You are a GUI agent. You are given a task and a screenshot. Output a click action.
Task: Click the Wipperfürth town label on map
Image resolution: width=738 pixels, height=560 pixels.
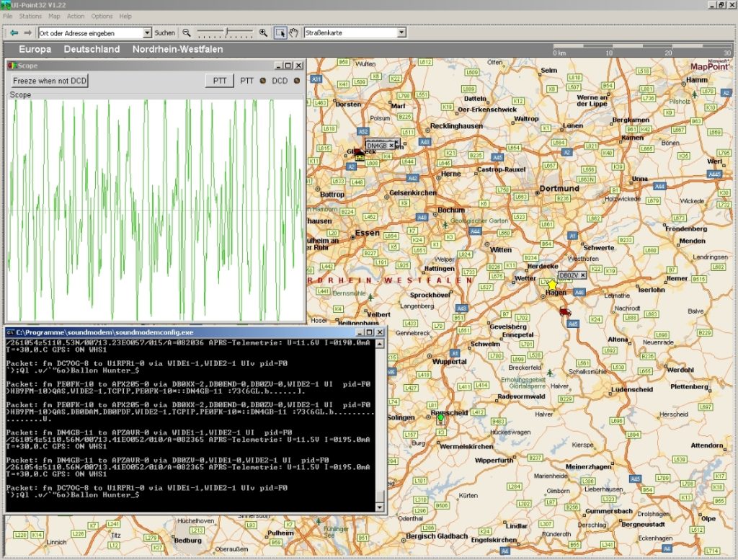click(x=494, y=461)
